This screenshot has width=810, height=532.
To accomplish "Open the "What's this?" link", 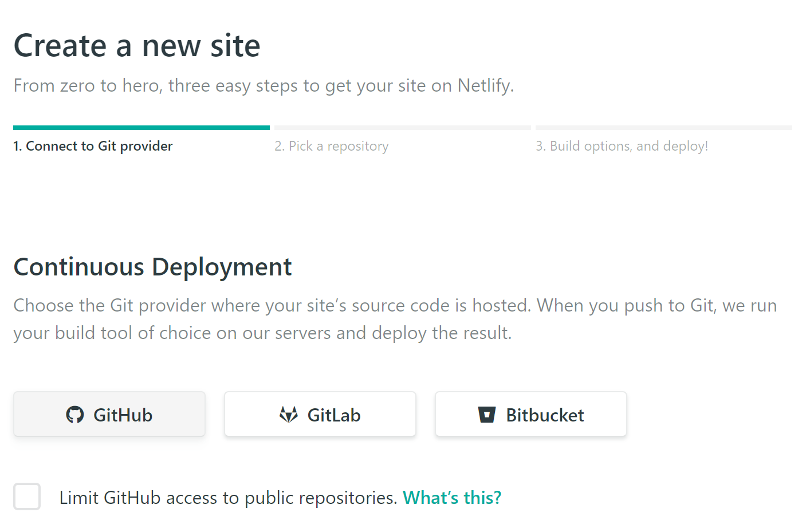I will click(x=452, y=498).
